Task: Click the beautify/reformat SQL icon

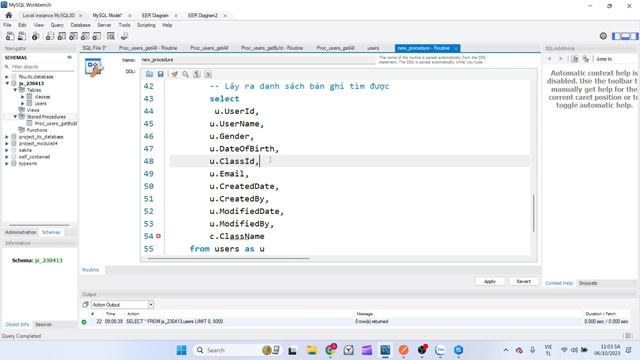Action: (x=174, y=74)
